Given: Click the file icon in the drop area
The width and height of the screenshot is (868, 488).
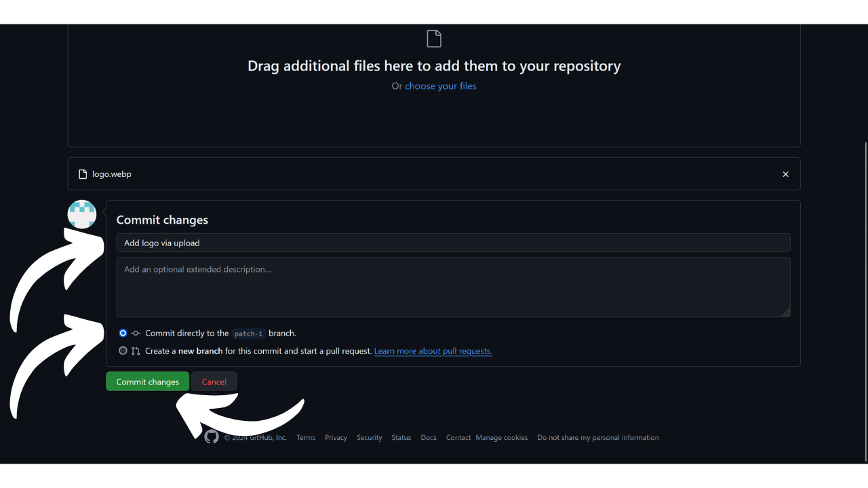Looking at the screenshot, I should pyautogui.click(x=434, y=39).
